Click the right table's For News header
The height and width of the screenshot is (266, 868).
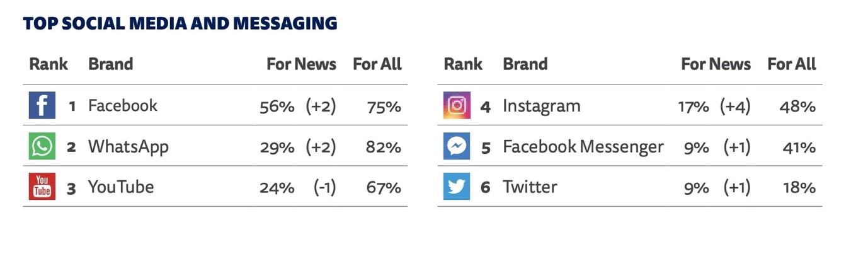pyautogui.click(x=716, y=64)
